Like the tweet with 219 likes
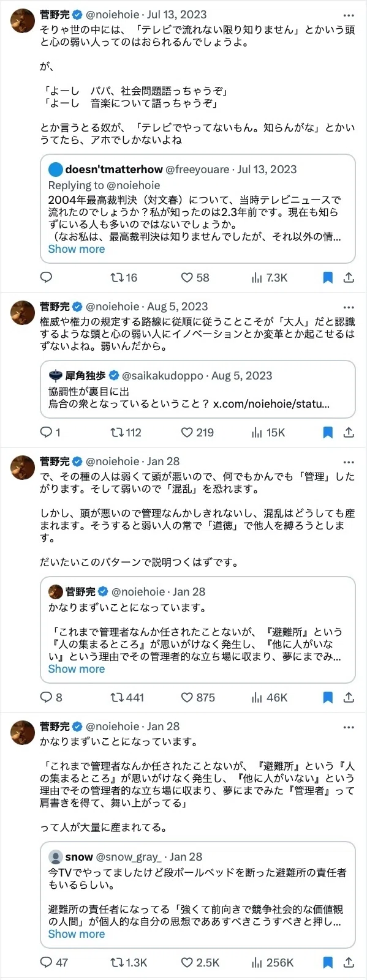The height and width of the screenshot is (980, 367). click(197, 432)
